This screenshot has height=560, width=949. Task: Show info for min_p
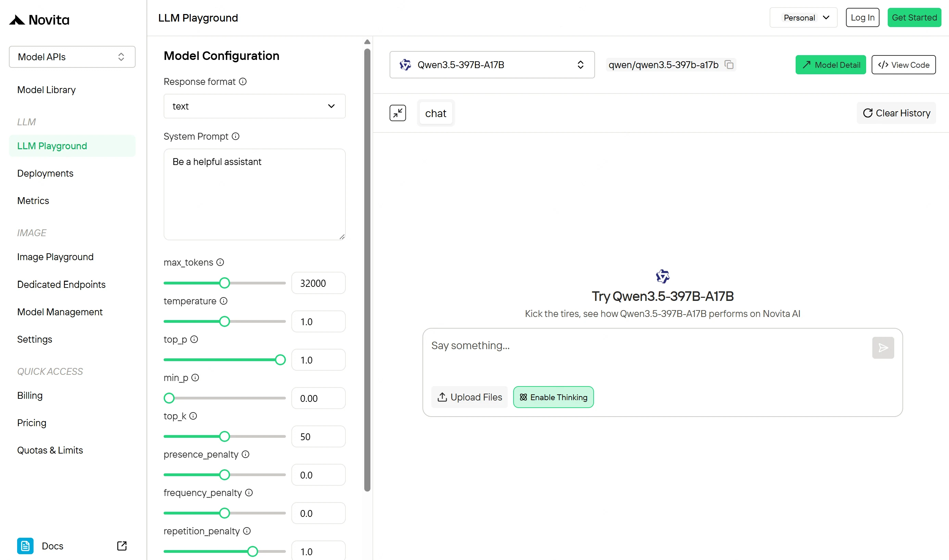(x=195, y=378)
